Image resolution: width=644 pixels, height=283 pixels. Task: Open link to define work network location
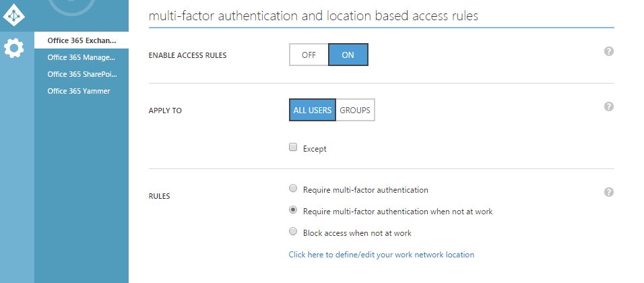point(381,255)
